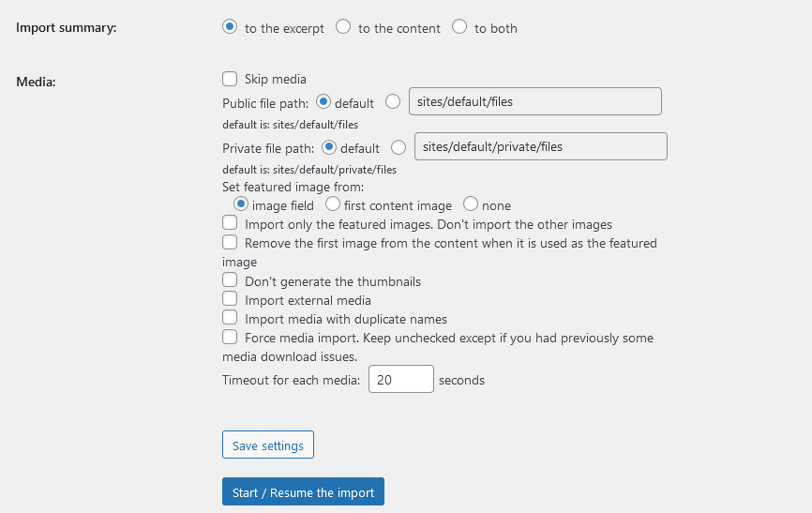Click the media timeout seconds field
This screenshot has height=513, width=812.
(400, 379)
